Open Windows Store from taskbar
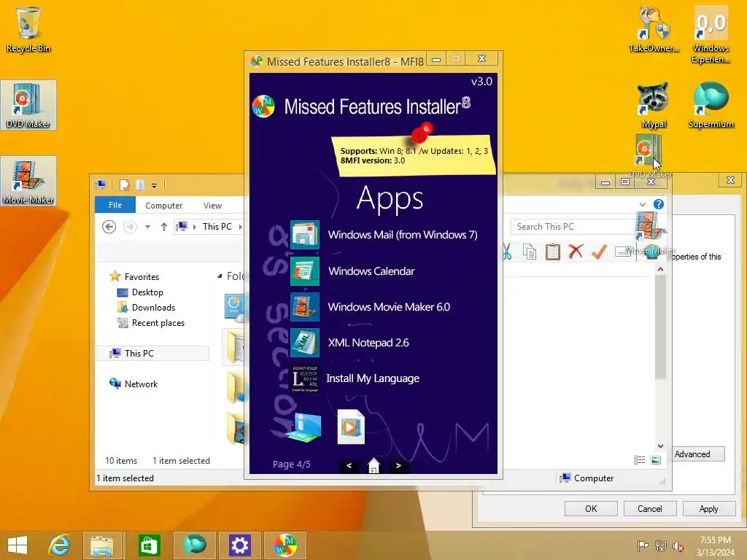Screen dimensions: 747x560 coord(149,545)
